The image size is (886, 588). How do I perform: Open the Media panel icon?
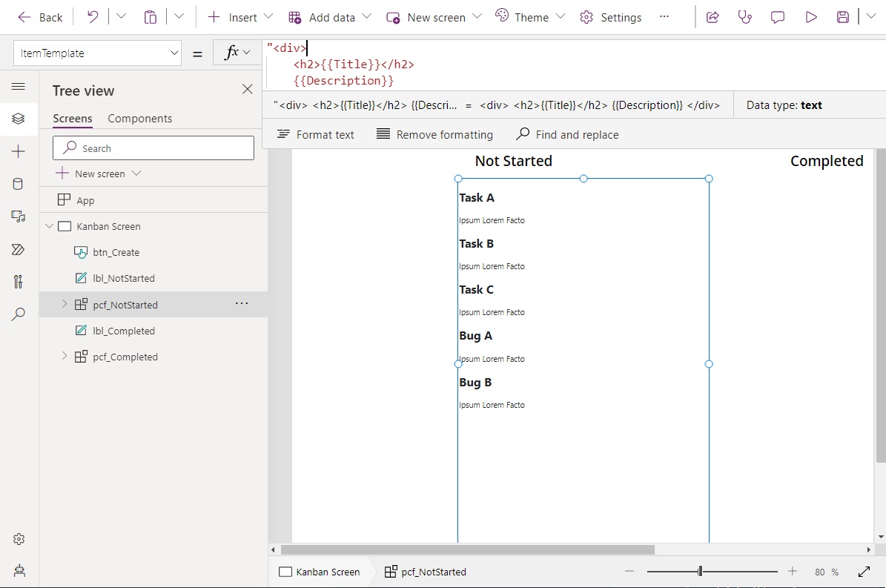(x=19, y=216)
